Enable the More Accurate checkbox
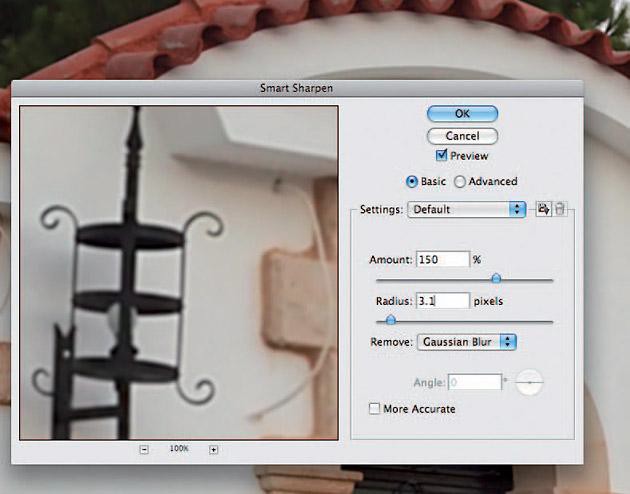The width and height of the screenshot is (630, 494). 374,409
